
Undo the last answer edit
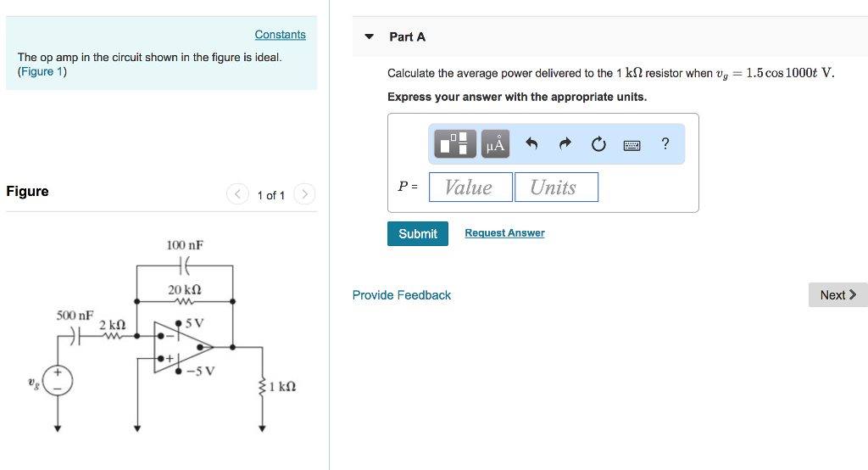click(531, 144)
